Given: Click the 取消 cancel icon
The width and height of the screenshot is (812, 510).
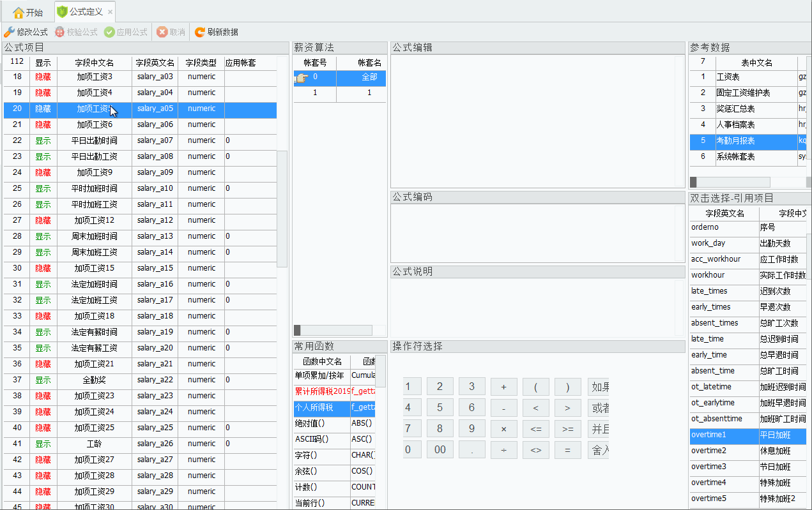Looking at the screenshot, I should click(162, 32).
